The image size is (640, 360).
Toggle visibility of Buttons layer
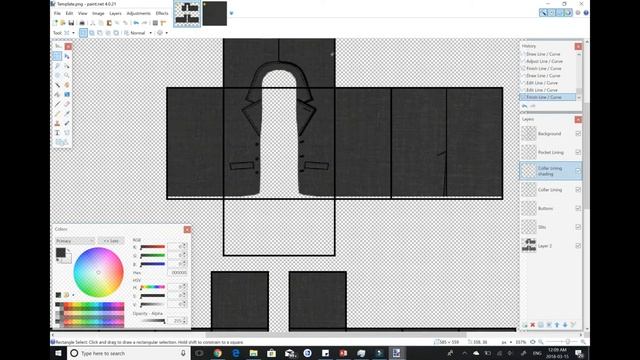578,208
